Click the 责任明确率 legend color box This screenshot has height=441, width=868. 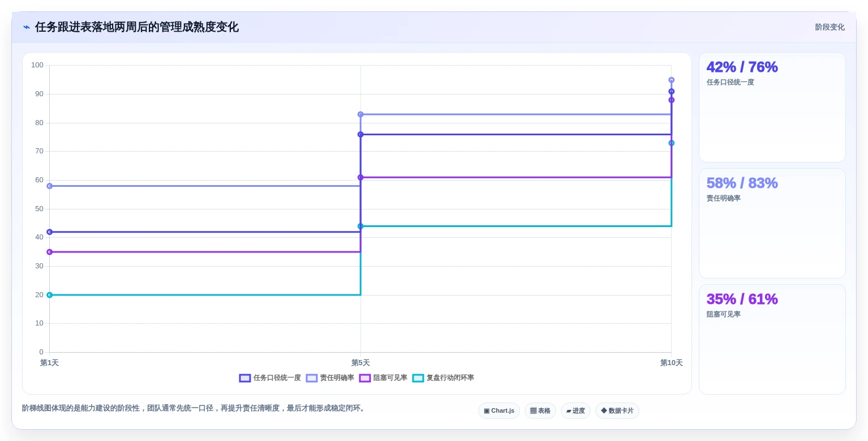(312, 378)
